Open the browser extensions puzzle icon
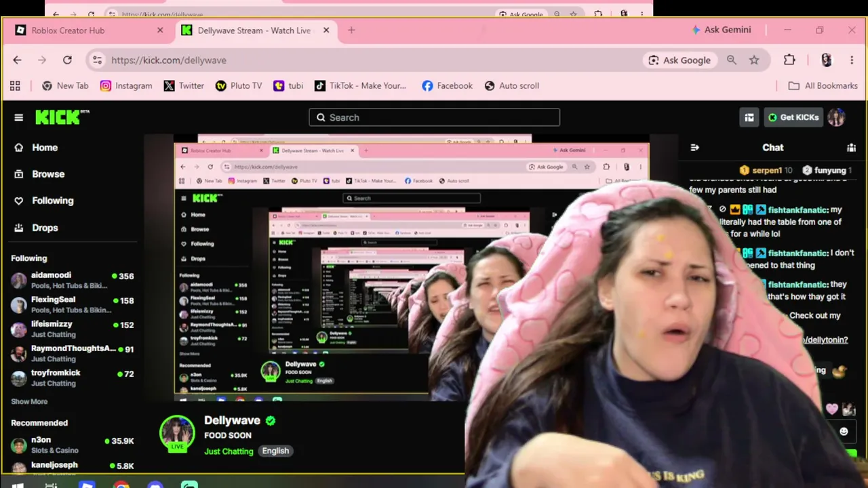The image size is (868, 488). pos(789,60)
